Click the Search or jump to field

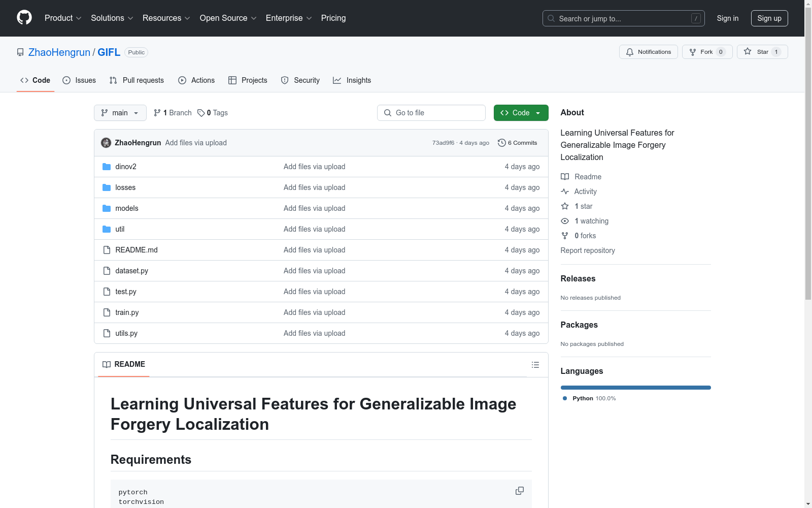click(x=624, y=18)
